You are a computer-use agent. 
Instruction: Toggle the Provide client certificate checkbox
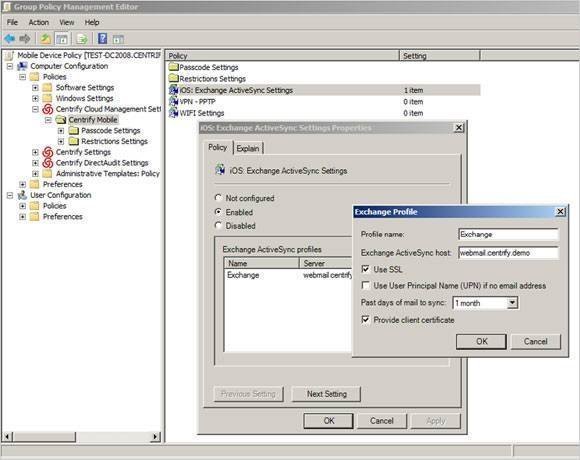[365, 319]
